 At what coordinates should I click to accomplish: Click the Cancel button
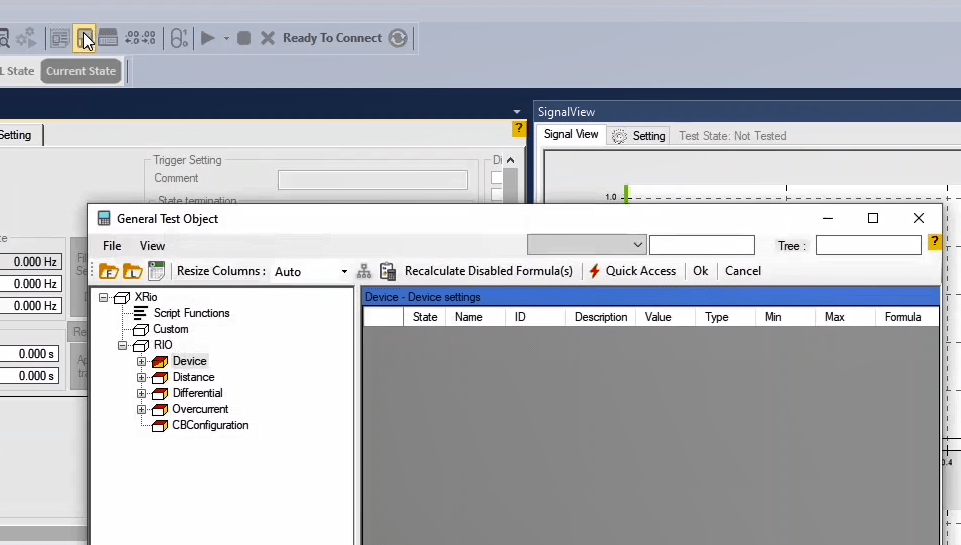click(x=743, y=271)
